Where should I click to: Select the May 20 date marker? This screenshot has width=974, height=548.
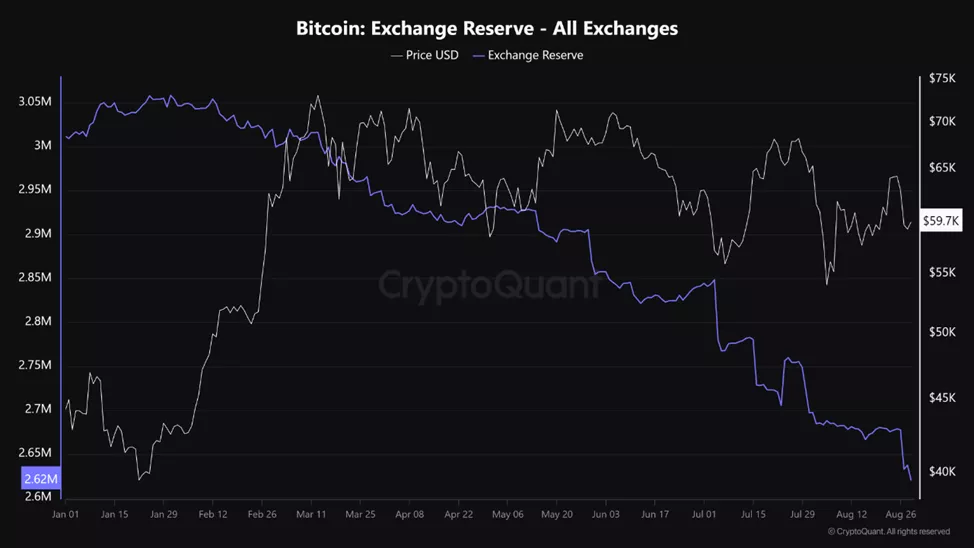pos(556,514)
